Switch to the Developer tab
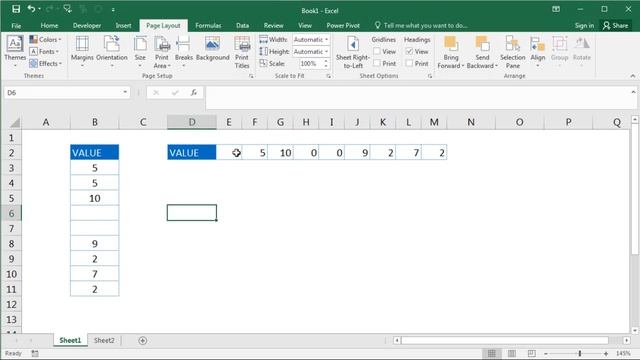This screenshot has height=360, width=640. pos(87,26)
